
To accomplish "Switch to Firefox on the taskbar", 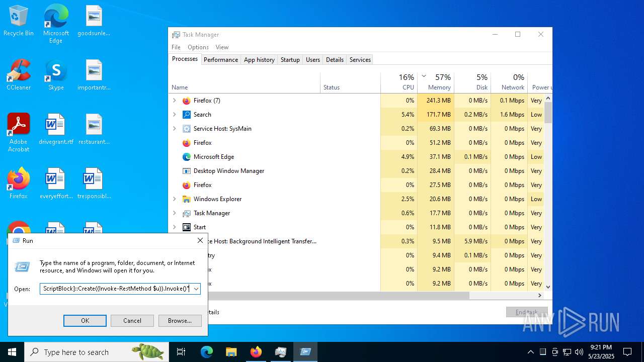I will [256, 352].
